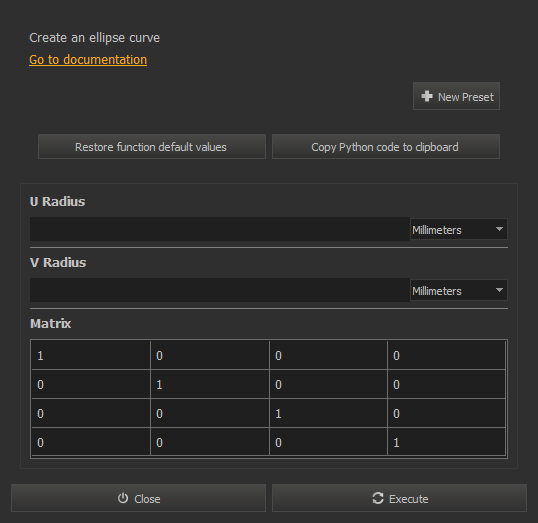538x523 pixels.
Task: Click Restore function default values button
Action: [x=152, y=147]
